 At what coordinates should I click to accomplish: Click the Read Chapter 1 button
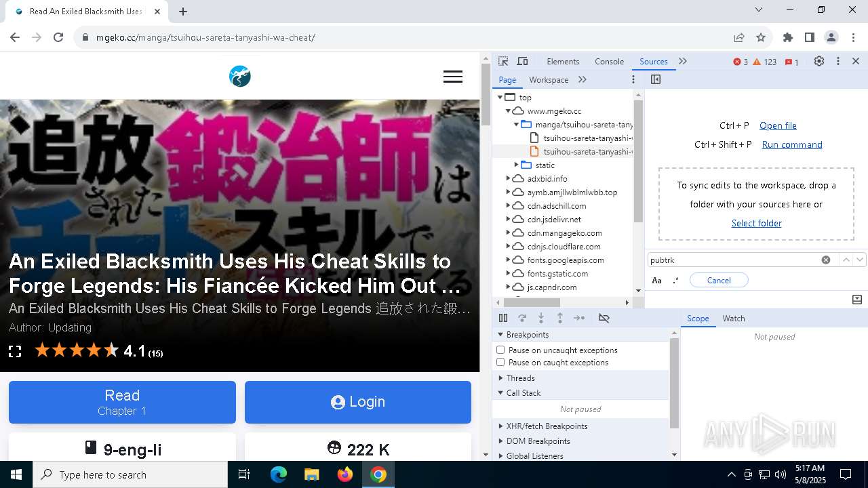(x=122, y=402)
